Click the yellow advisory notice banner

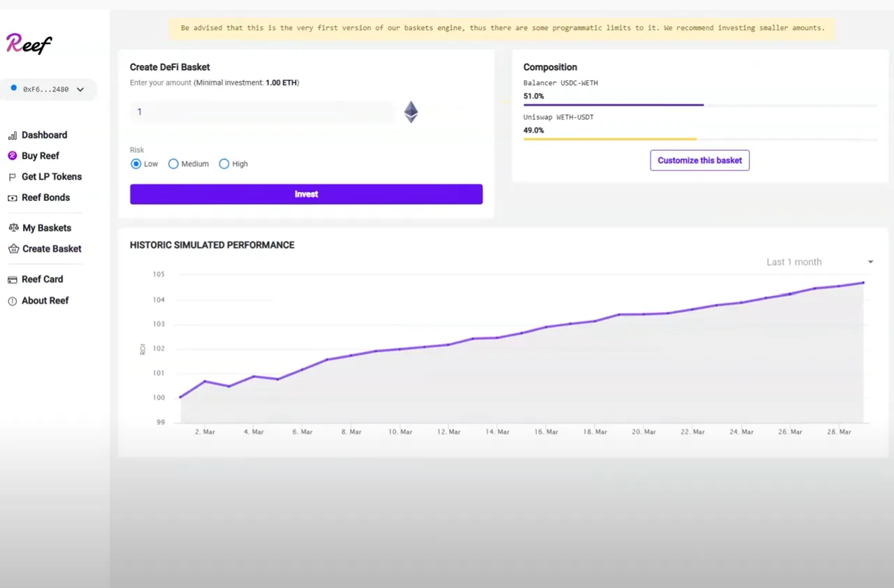pos(503,29)
